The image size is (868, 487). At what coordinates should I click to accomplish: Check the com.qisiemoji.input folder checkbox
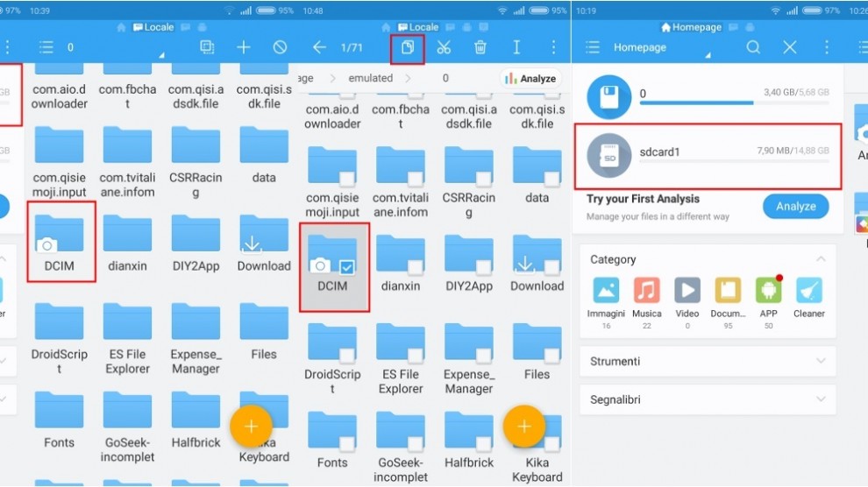[x=346, y=179]
